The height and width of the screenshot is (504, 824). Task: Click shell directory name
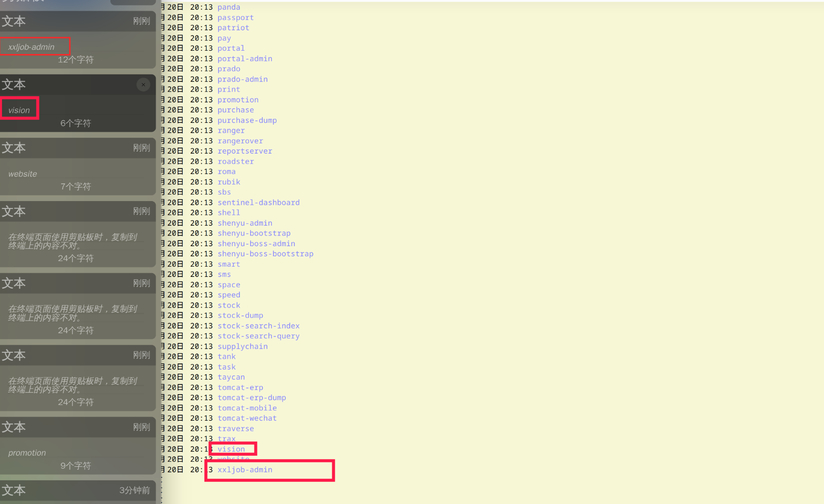pyautogui.click(x=229, y=213)
